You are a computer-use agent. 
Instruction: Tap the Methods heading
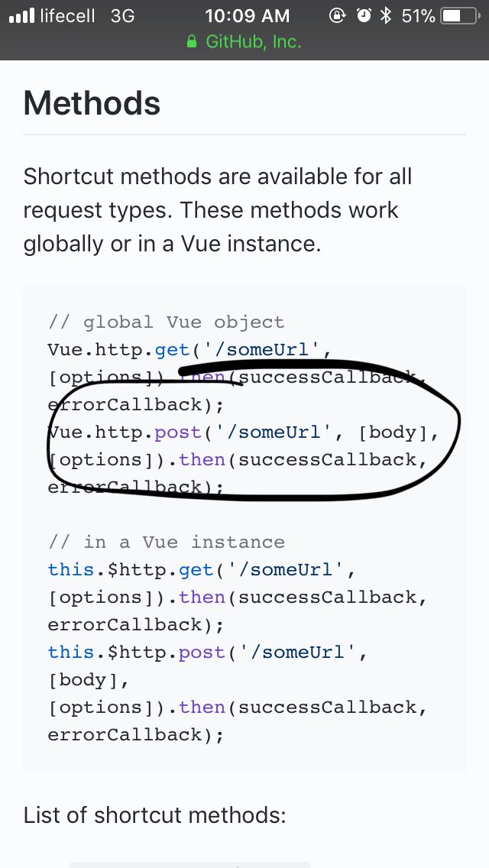[x=92, y=102]
